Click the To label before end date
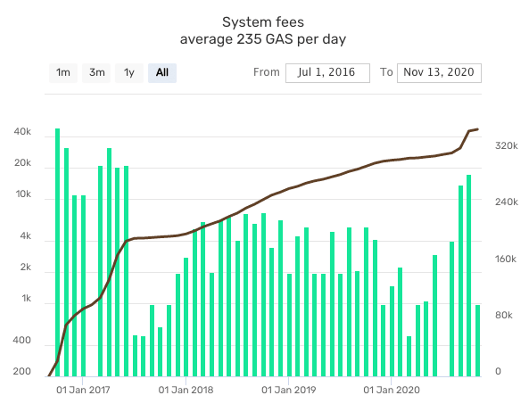The width and height of the screenshot is (532, 403). [386, 72]
